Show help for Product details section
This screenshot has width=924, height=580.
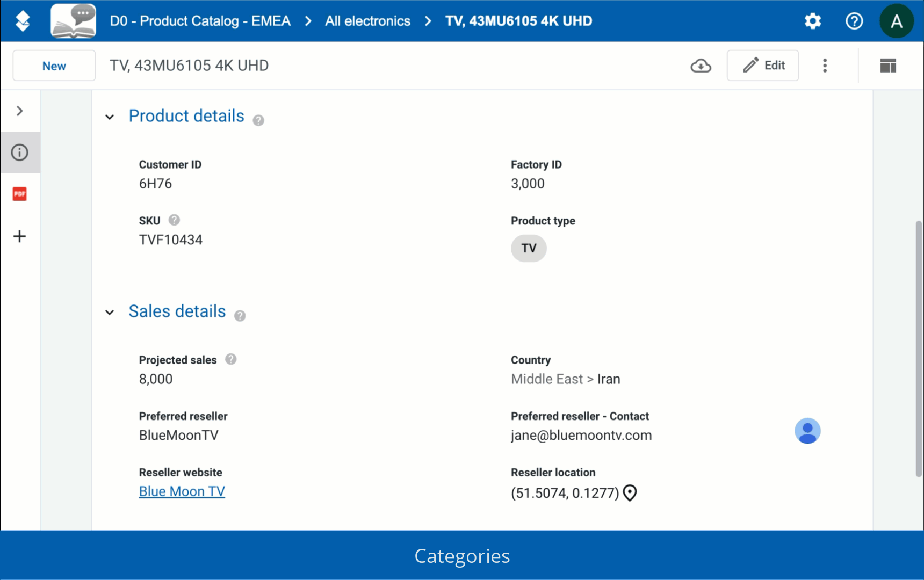pyautogui.click(x=258, y=120)
